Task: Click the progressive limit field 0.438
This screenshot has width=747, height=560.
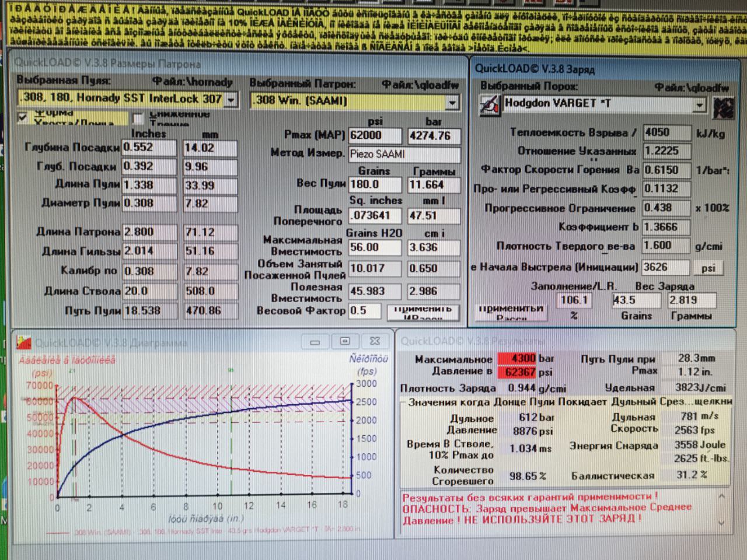Action: pos(666,208)
